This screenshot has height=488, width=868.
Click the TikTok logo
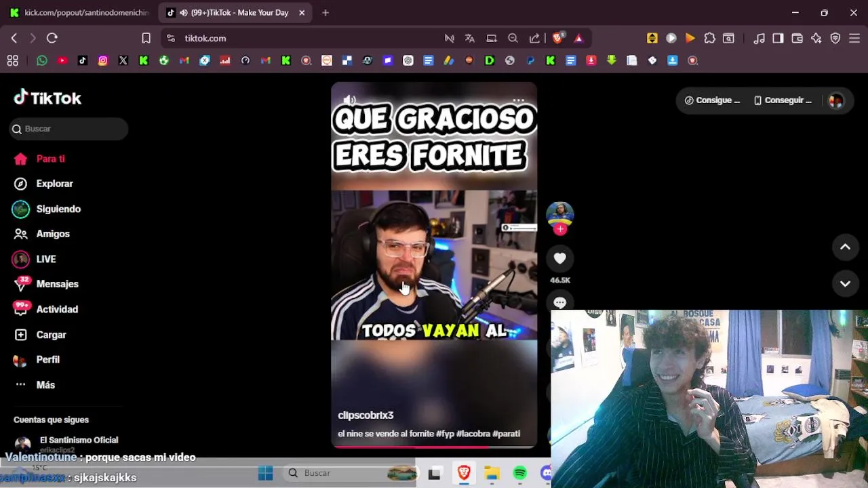(x=47, y=98)
